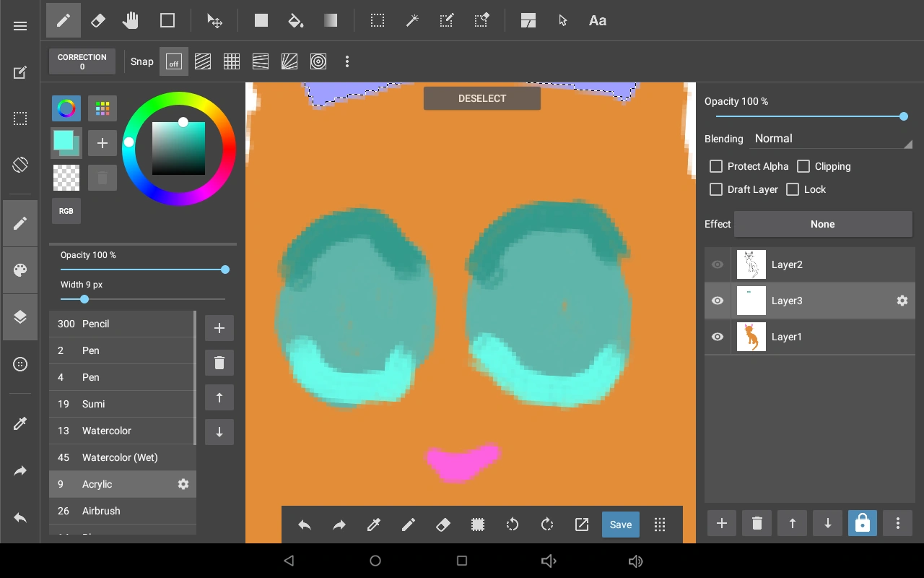The width and height of the screenshot is (924, 578).
Task: Select the Hand pan tool
Action: [x=131, y=21]
